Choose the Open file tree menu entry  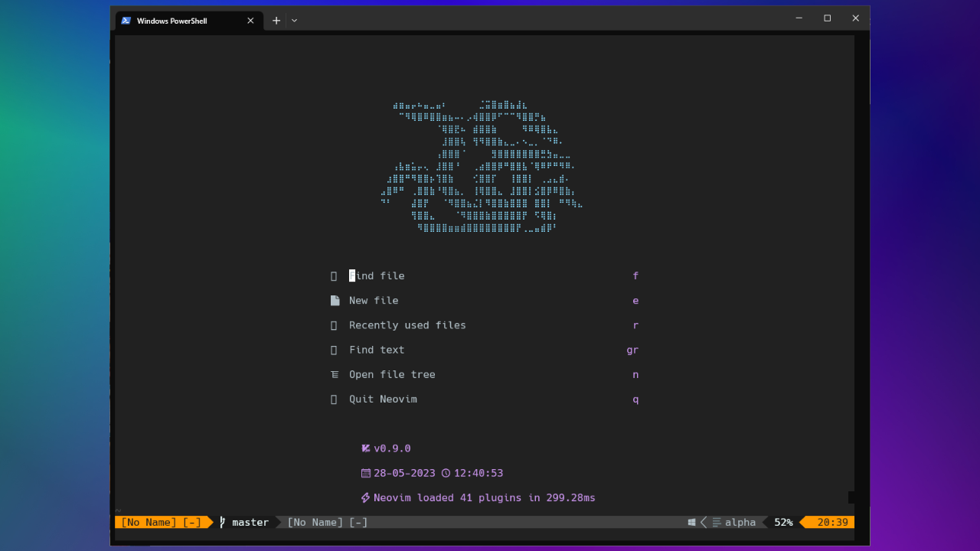391,374
